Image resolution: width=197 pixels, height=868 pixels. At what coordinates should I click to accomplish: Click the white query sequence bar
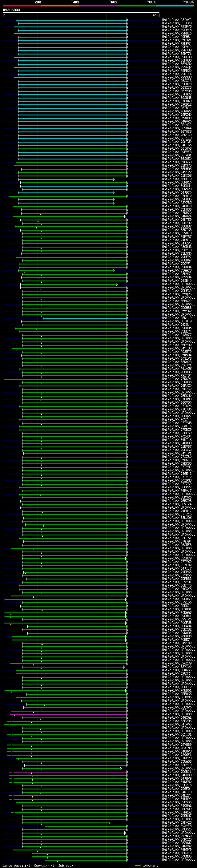tap(81, 13)
